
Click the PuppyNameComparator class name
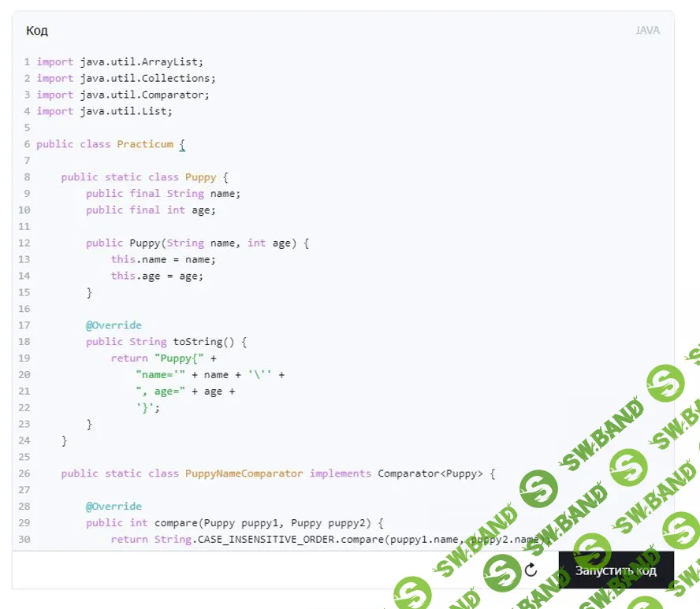coord(244,473)
